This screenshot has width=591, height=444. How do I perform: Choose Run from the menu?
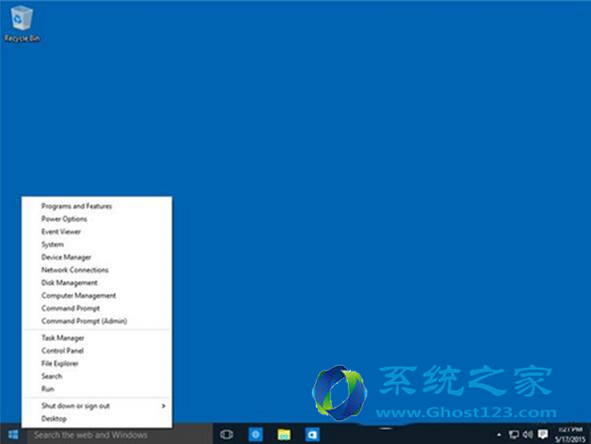97,389
